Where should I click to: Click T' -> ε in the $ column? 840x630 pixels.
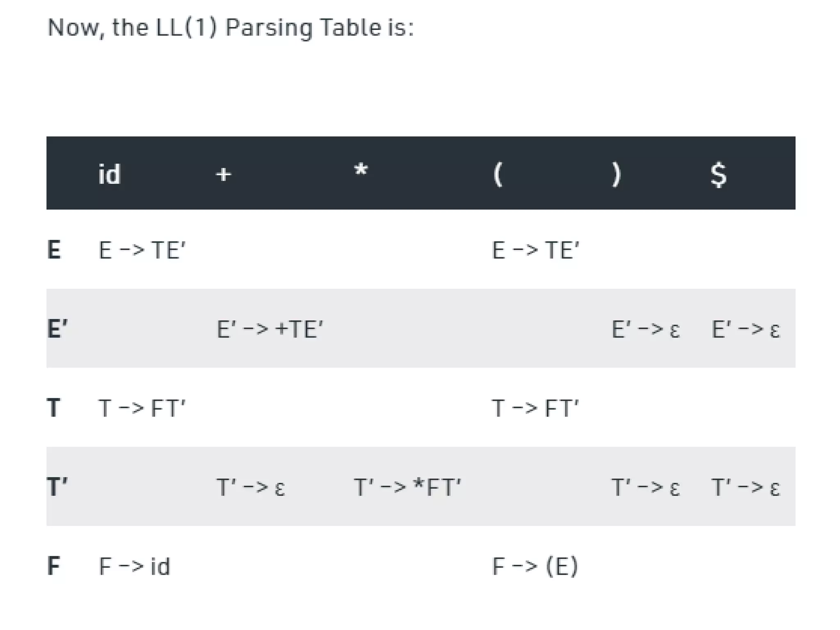pyautogui.click(x=745, y=487)
